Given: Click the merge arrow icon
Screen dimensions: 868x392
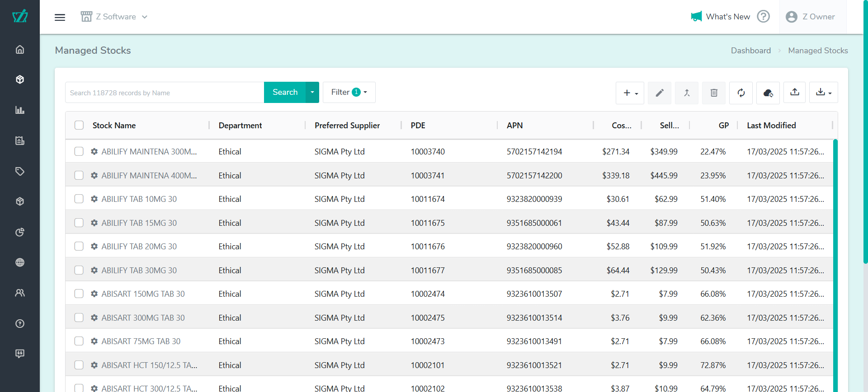Looking at the screenshot, I should tap(686, 93).
